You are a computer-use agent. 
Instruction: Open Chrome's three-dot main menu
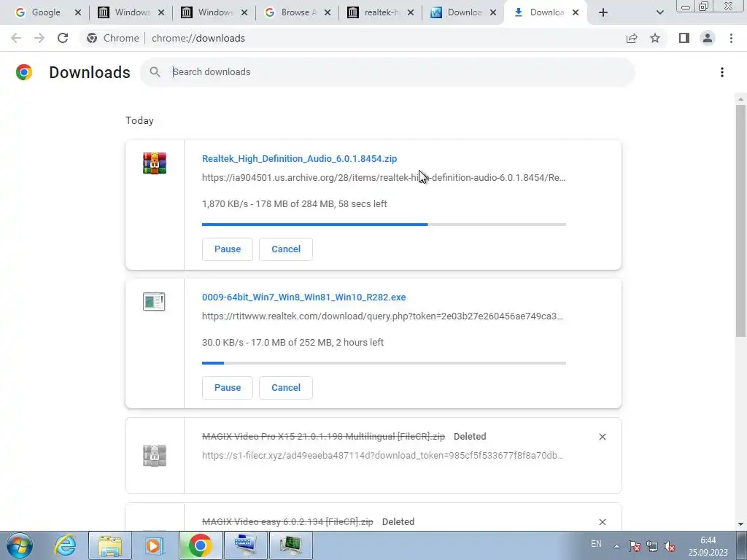tap(731, 38)
